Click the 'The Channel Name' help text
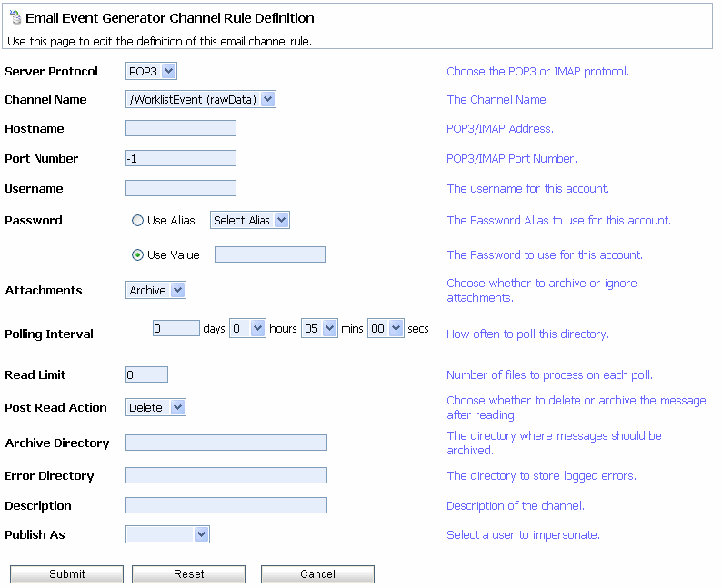722x588 pixels. coord(496,99)
